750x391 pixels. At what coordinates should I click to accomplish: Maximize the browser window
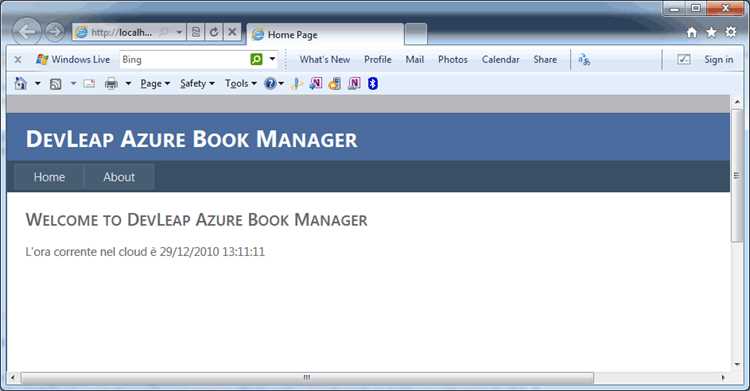pos(696,8)
